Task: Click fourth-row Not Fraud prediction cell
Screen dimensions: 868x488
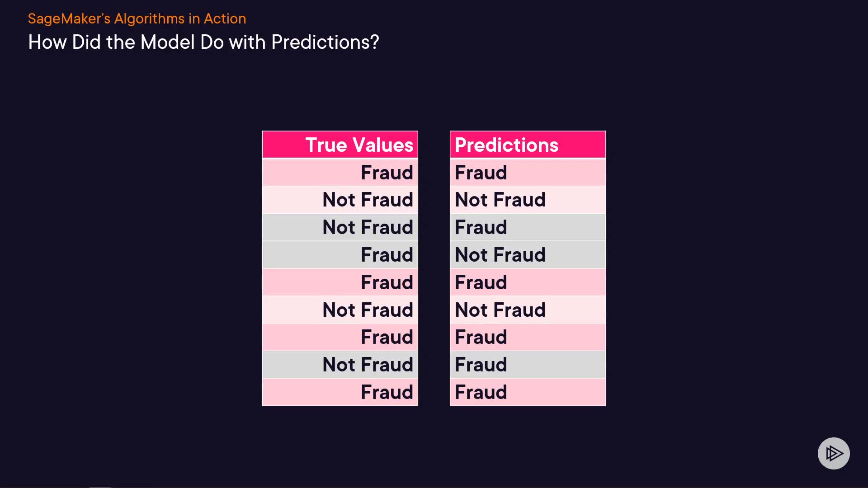Action: point(528,255)
